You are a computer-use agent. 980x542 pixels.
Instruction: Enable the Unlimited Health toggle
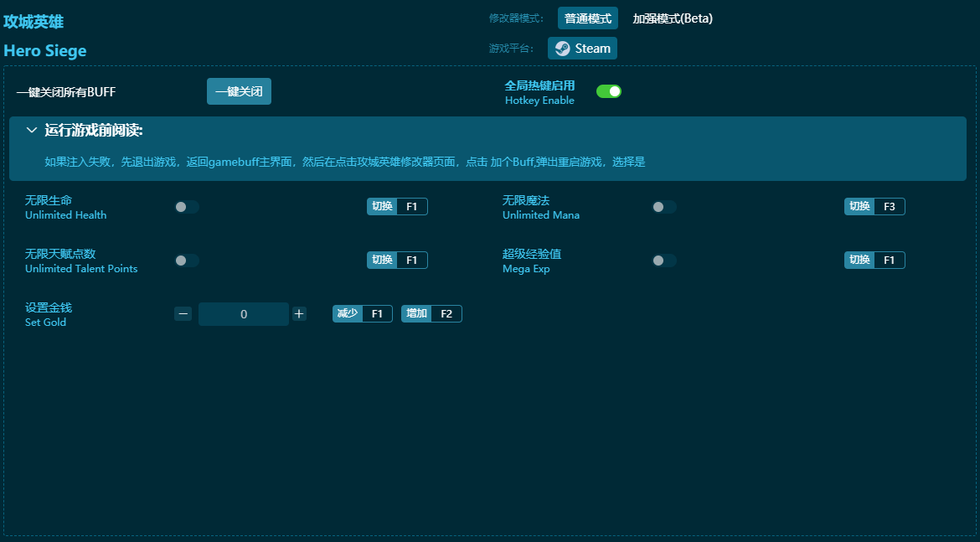click(186, 206)
